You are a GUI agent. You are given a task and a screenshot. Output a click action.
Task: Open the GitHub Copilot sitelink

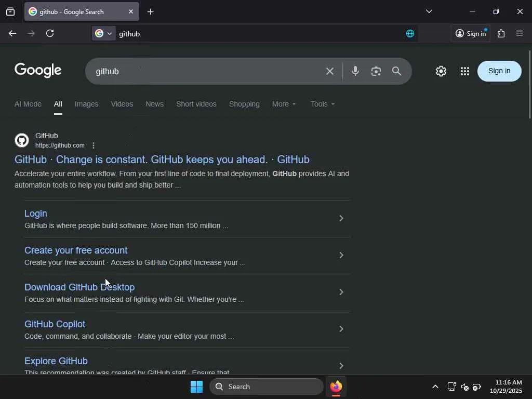[x=55, y=324]
